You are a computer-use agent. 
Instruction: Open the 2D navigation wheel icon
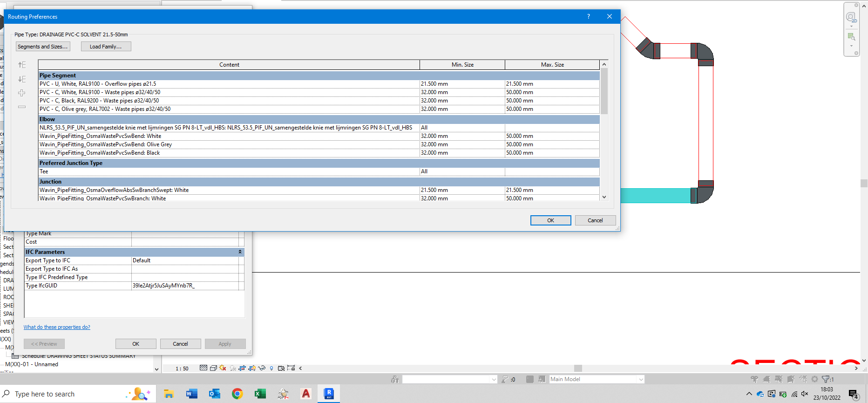pyautogui.click(x=851, y=18)
